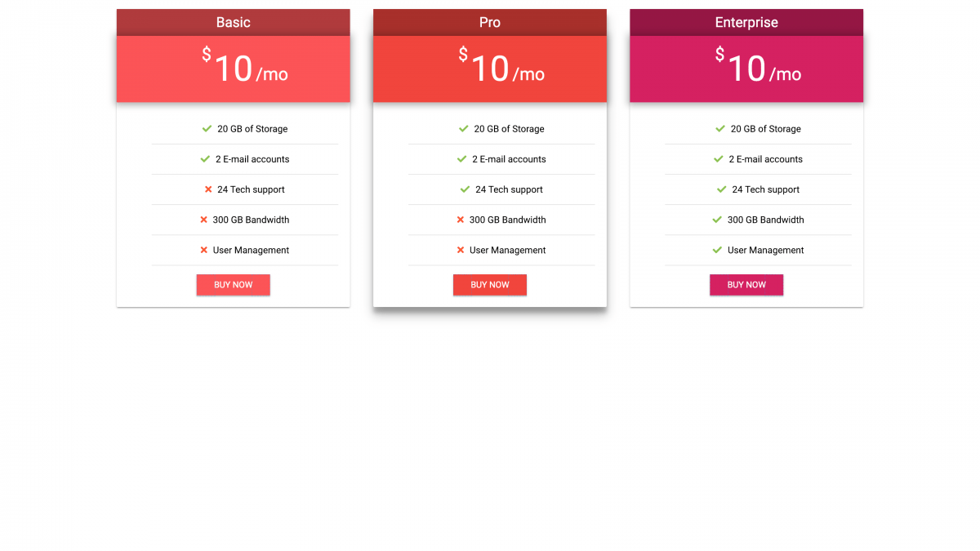Screen dimensions: 980x551
Task: Select the Enterprise plan header
Action: pos(746,22)
